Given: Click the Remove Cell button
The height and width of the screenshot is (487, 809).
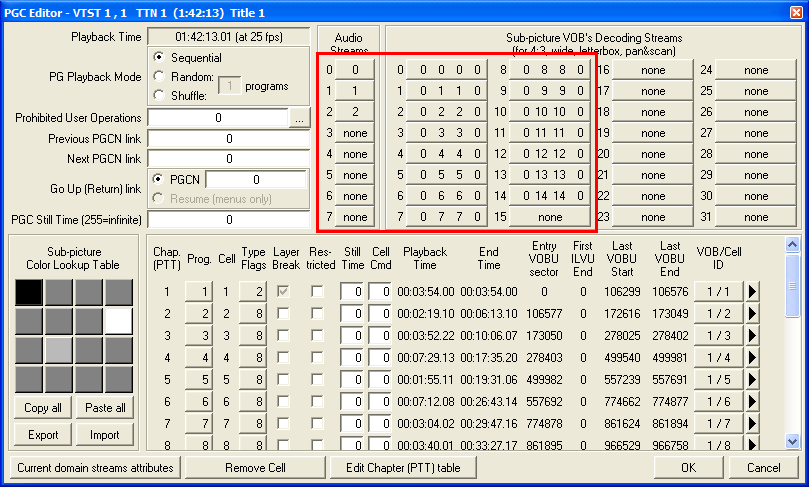Looking at the screenshot, I should pyautogui.click(x=255, y=468).
